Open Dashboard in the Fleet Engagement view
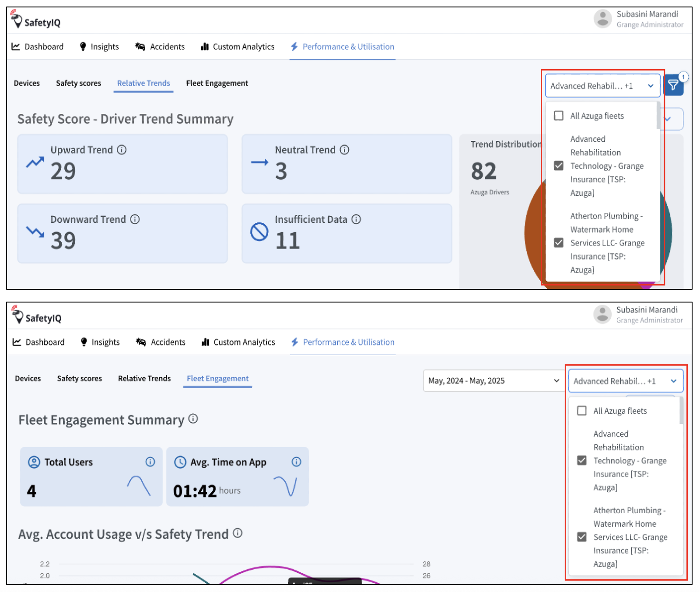700x592 pixels. (38, 342)
